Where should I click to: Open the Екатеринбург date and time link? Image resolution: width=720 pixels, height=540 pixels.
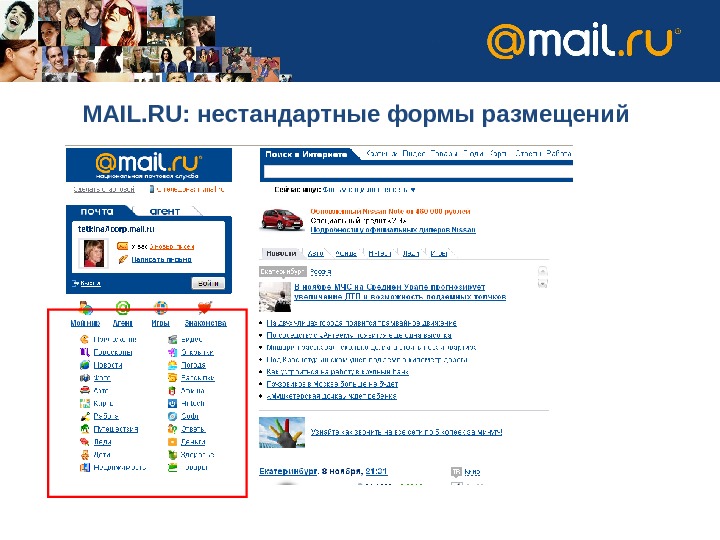[x=323, y=471]
